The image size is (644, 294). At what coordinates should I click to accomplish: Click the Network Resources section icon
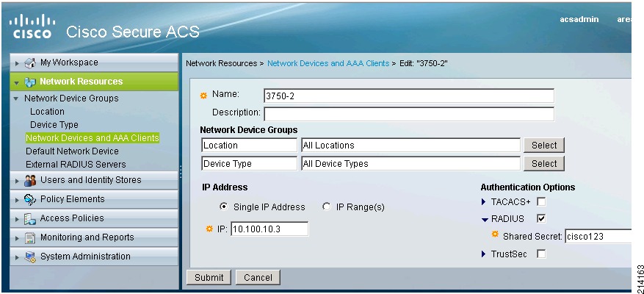(x=30, y=82)
